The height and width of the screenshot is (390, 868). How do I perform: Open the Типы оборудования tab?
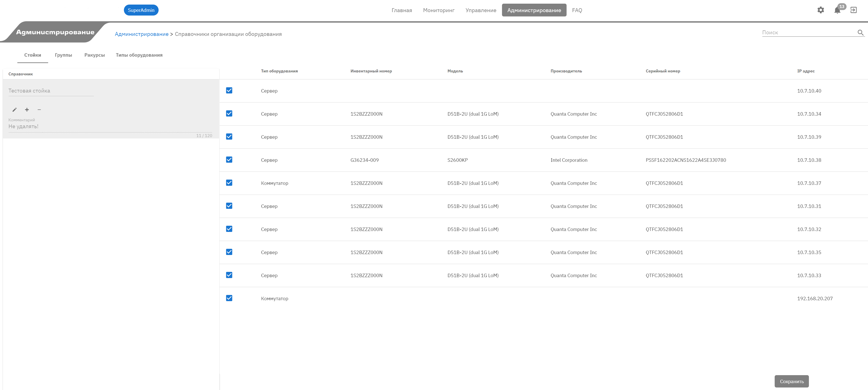click(139, 55)
